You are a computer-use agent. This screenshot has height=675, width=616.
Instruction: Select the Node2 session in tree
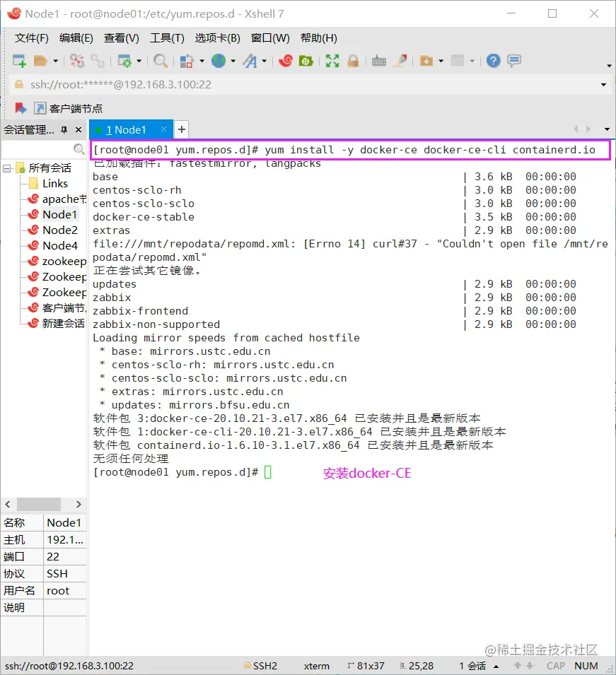coord(52,230)
